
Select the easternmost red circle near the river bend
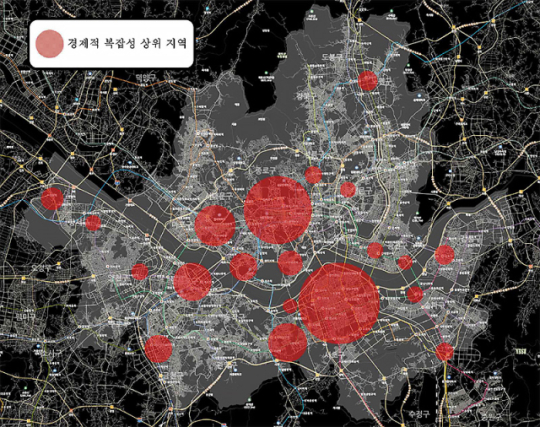pos(445,255)
